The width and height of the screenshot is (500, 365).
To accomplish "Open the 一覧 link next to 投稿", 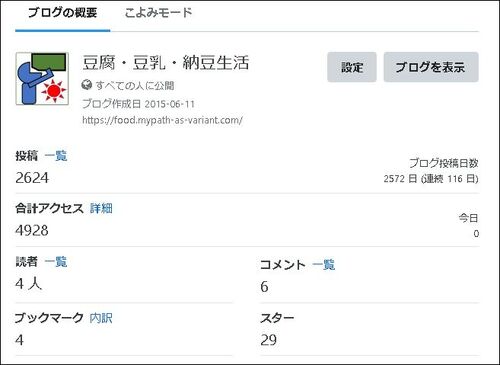I will coord(56,156).
